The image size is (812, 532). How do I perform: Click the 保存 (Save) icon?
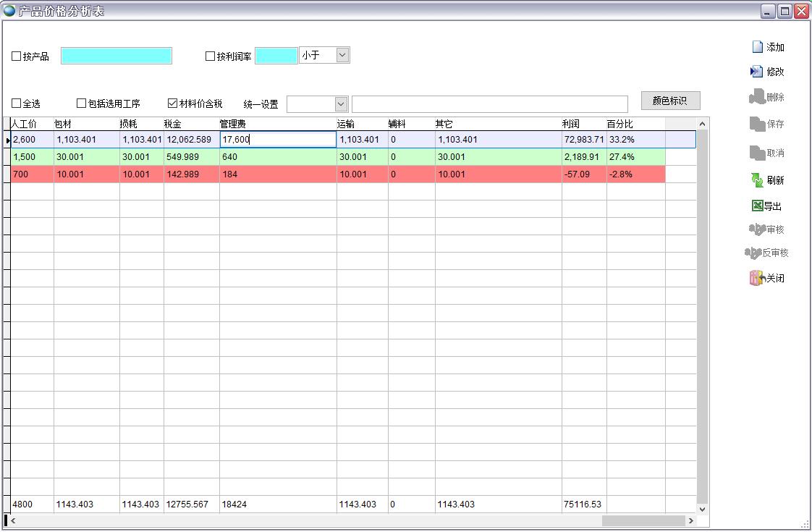tap(757, 124)
